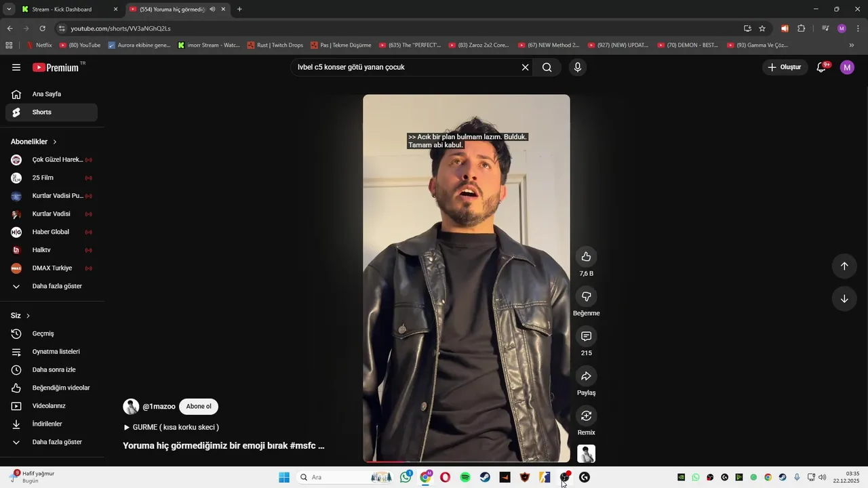Reload the page
This screenshot has width=868, height=488.
pos(42,28)
